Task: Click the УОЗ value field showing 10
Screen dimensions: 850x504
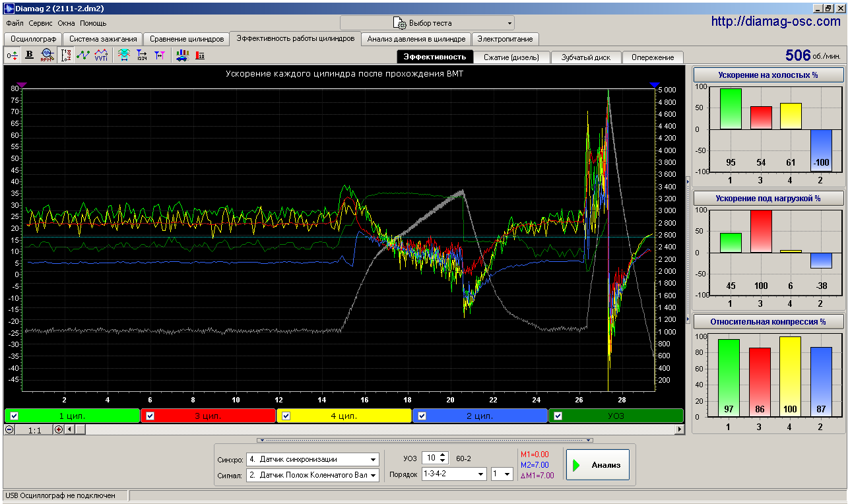Action: click(431, 458)
